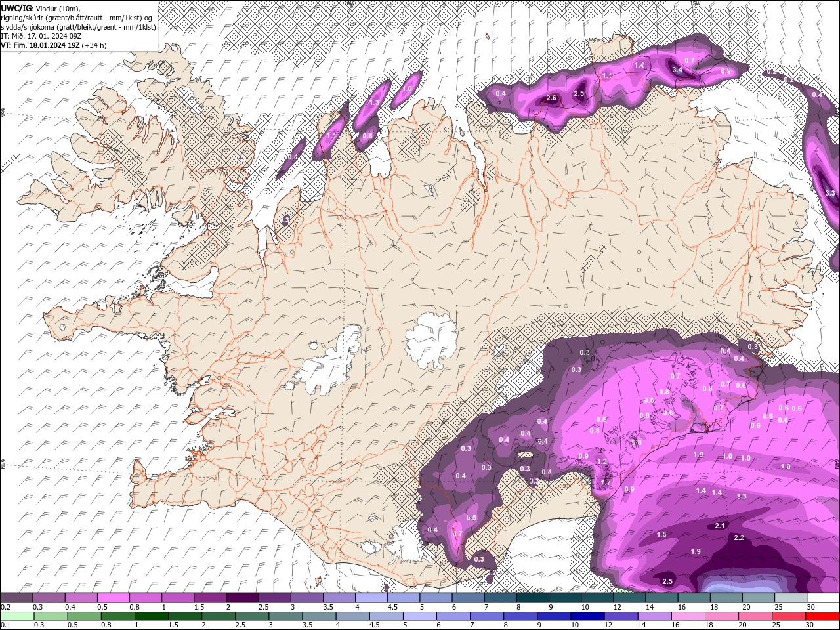Click the '3.5' label under the upper scale

(327, 607)
